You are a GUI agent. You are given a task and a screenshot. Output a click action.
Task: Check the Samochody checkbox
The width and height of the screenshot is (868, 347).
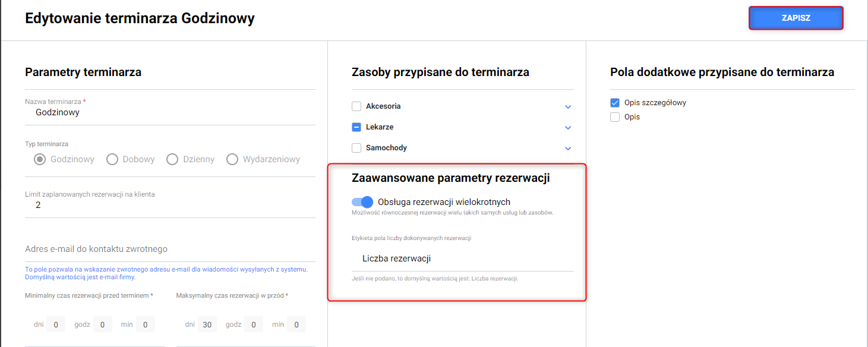tap(356, 148)
